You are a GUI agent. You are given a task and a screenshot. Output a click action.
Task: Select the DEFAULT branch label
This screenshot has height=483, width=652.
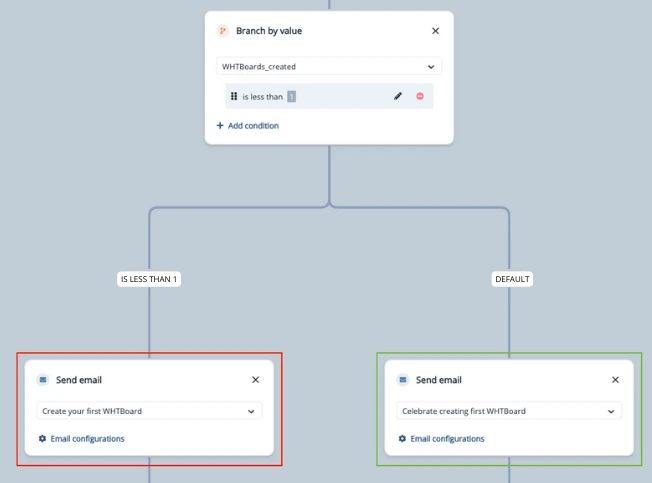[512, 279]
